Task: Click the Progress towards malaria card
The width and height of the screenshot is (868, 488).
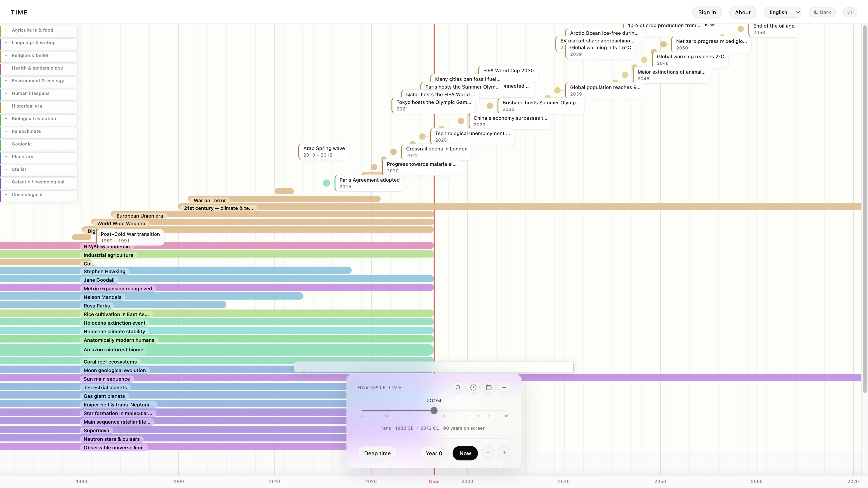Action: 421,167
